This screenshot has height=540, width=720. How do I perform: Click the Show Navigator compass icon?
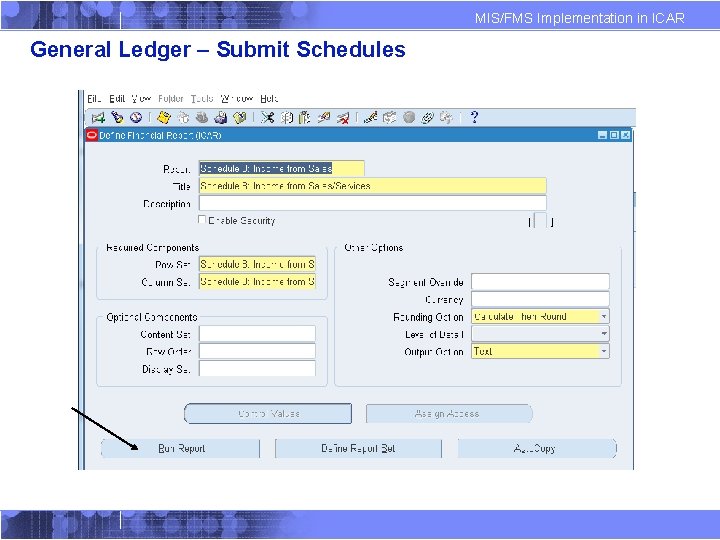[x=135, y=118]
